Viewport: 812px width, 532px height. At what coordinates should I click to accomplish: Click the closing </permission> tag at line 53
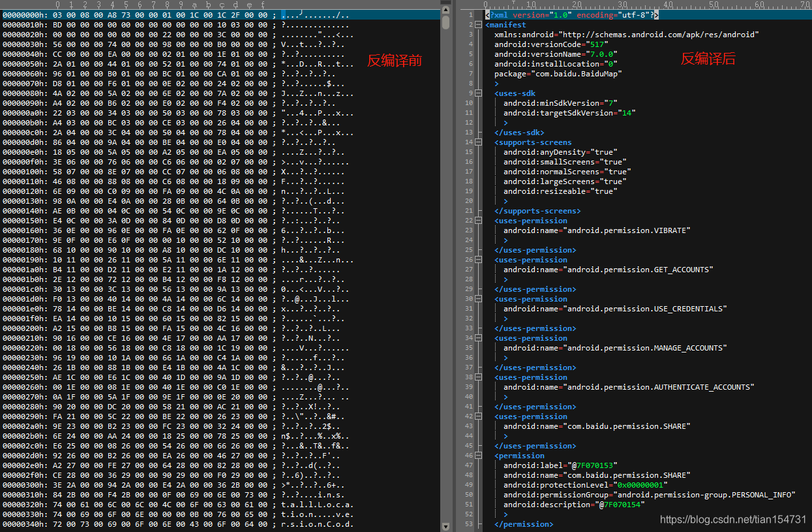click(x=524, y=524)
